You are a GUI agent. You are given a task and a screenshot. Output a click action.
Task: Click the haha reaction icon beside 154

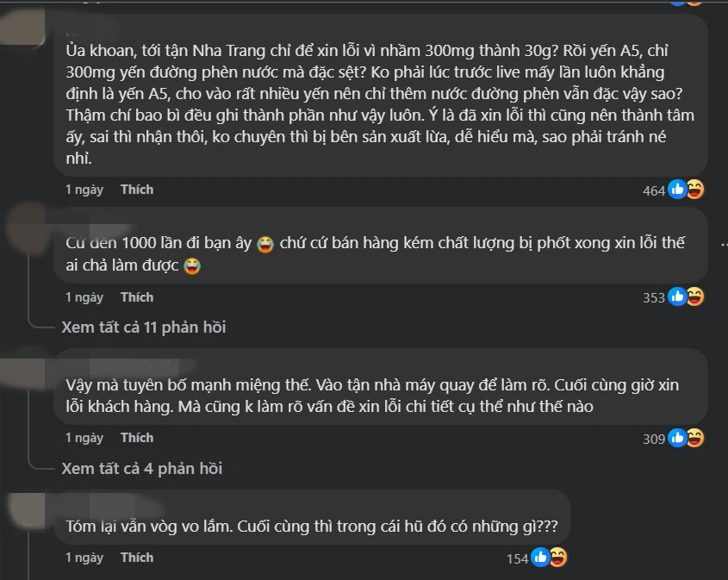click(558, 558)
